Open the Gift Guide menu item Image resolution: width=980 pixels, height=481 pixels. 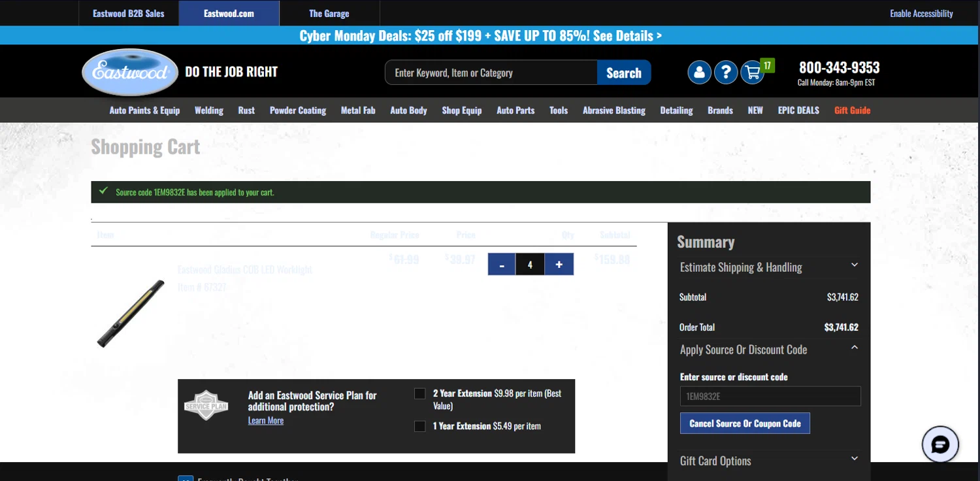[853, 110]
